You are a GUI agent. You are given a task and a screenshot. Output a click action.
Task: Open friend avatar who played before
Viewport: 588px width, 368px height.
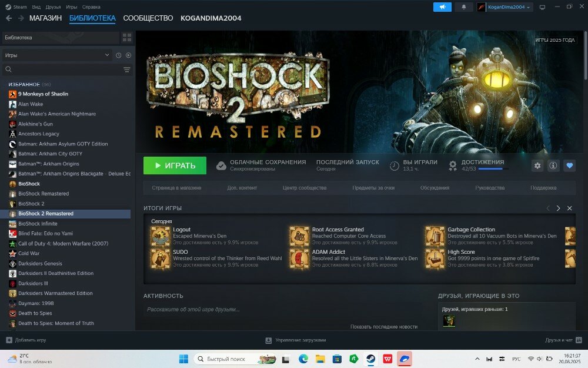click(449, 321)
